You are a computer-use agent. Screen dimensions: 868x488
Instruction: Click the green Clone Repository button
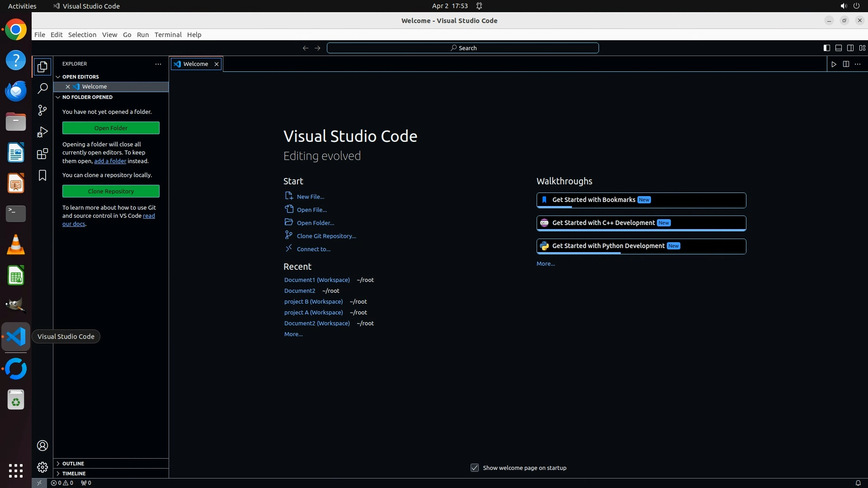pyautogui.click(x=111, y=191)
